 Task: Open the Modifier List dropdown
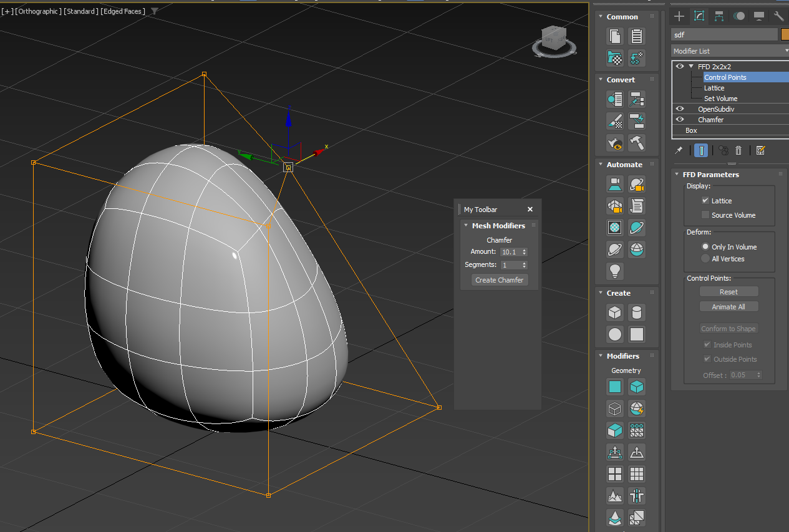coord(730,51)
